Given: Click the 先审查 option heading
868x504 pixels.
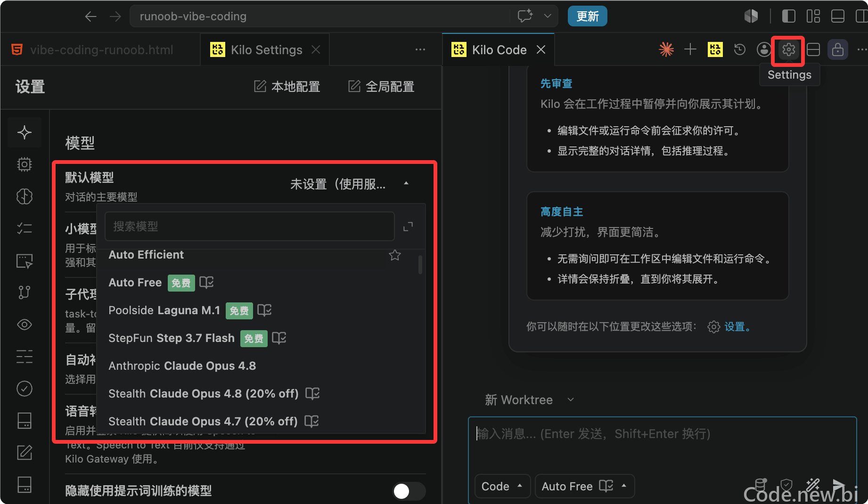Looking at the screenshot, I should (556, 83).
